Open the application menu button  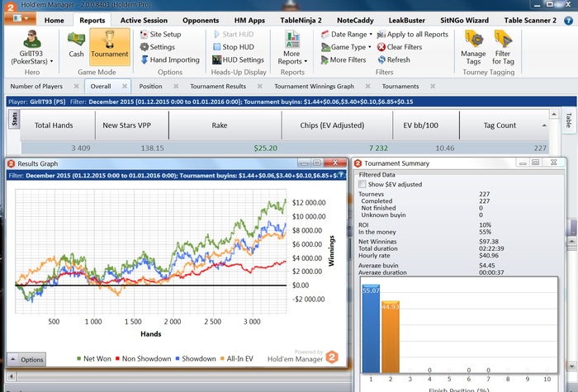[x=20, y=18]
